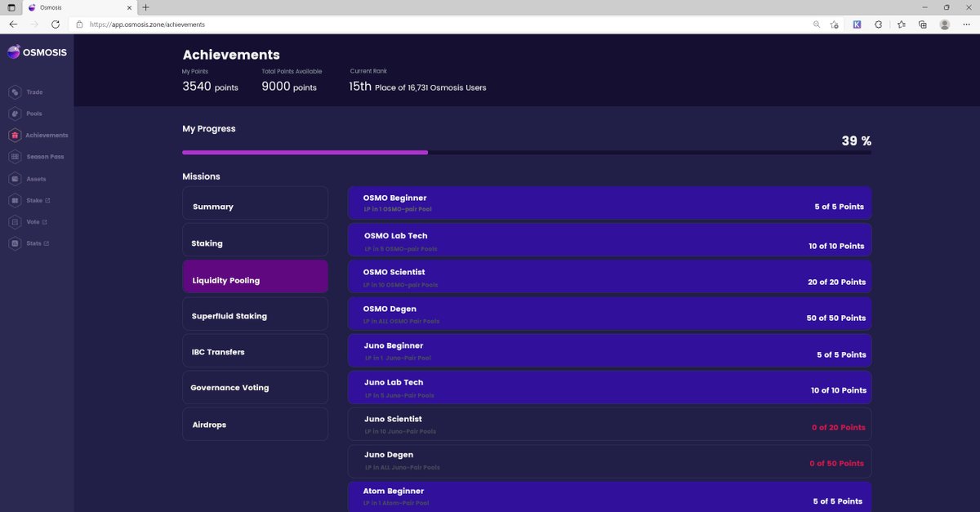
Task: Open the Vote external link
Action: [33, 222]
